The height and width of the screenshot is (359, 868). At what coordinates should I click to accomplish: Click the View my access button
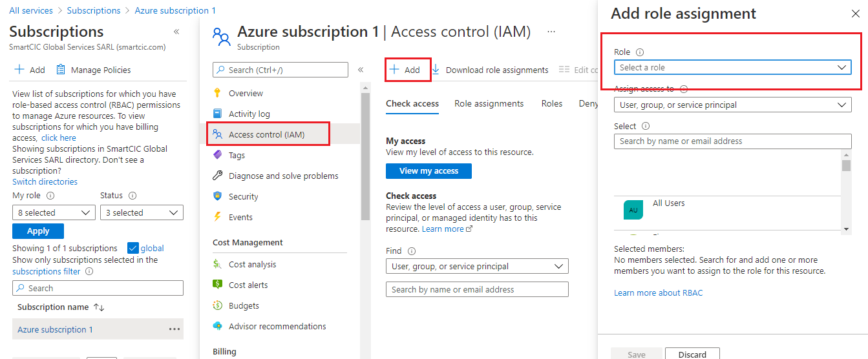[x=429, y=171]
